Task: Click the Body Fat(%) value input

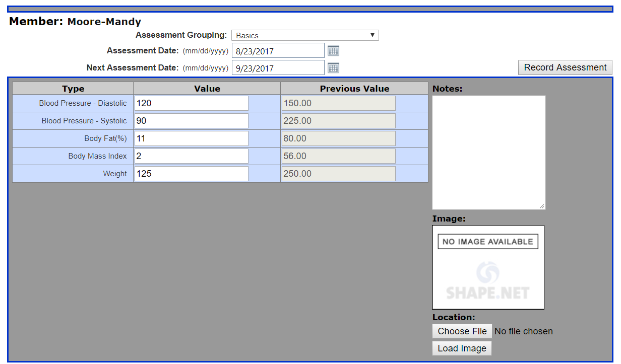Action: point(191,138)
